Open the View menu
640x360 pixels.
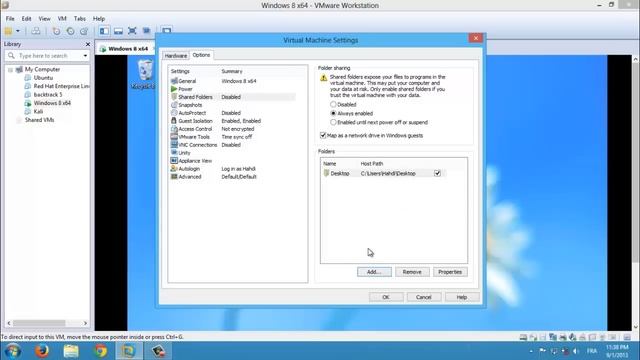[x=44, y=19]
